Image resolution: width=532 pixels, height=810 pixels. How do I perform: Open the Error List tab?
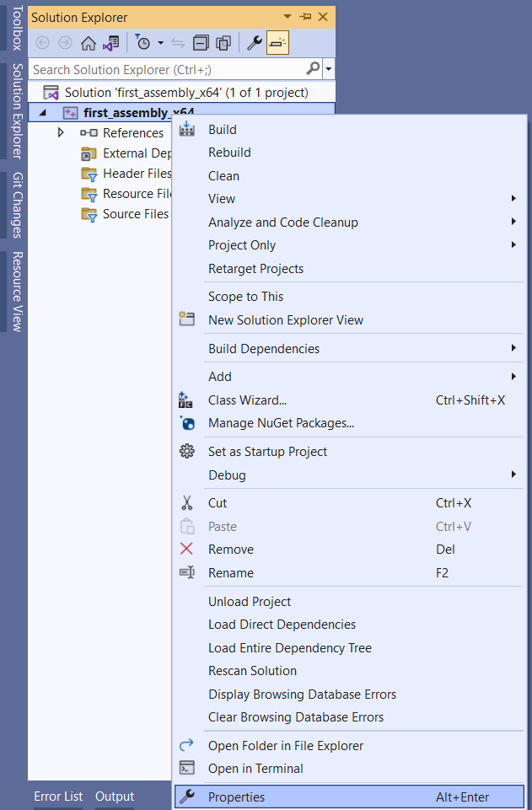pyautogui.click(x=58, y=797)
